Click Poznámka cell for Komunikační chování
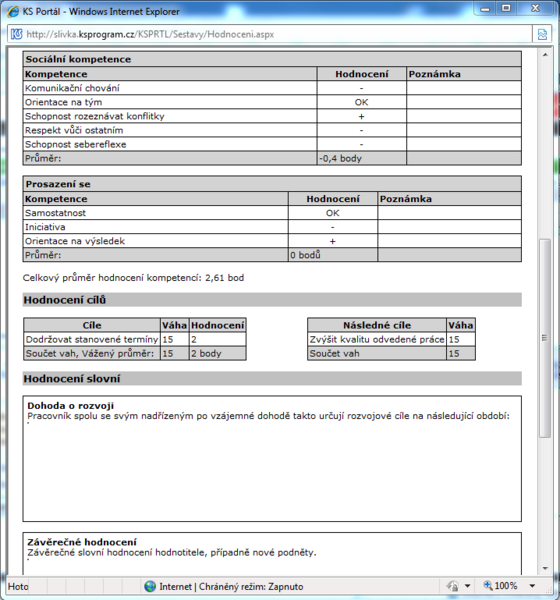560x600 pixels. pos(464,88)
